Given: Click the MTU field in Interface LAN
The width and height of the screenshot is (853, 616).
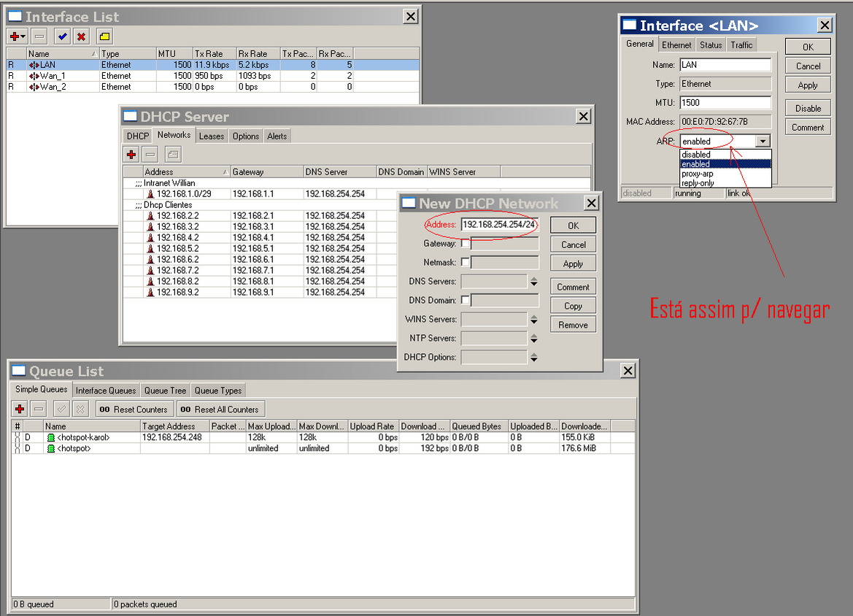Looking at the screenshot, I should coord(725,102).
